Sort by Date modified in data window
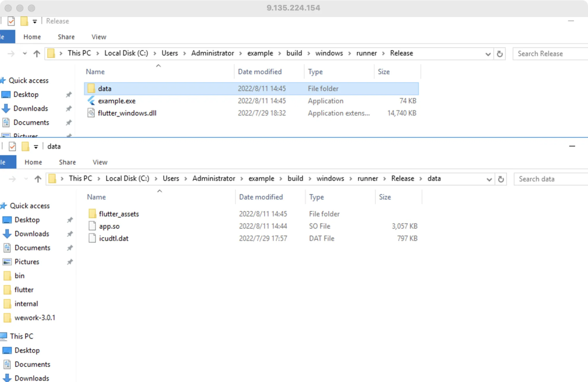Viewport: 588px width, 382px height. (261, 197)
